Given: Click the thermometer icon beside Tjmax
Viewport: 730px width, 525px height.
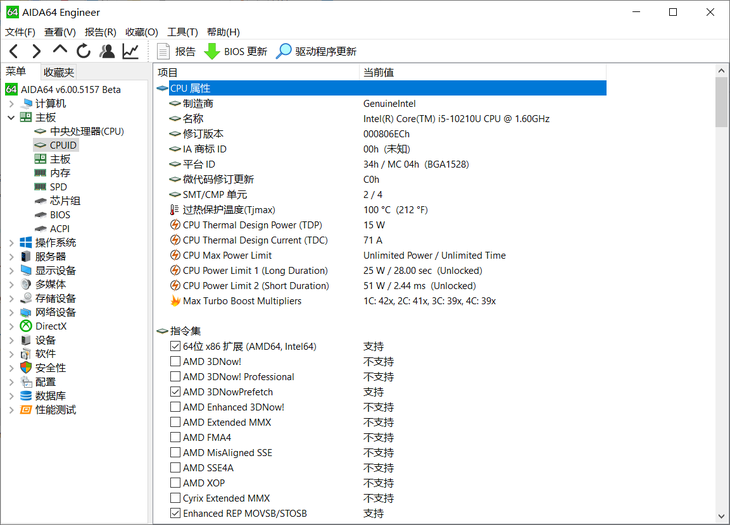Looking at the screenshot, I should pos(175,210).
